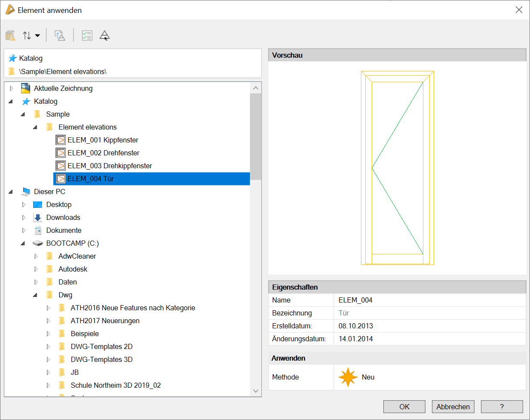Click the sort arrows toolbar icon
Viewport: 530px width, 420px height.
point(27,36)
